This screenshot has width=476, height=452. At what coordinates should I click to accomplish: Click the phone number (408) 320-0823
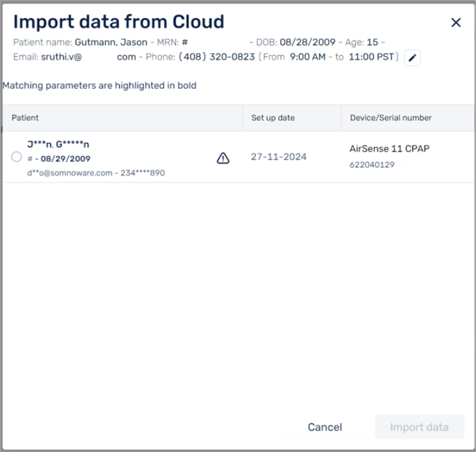coord(217,57)
